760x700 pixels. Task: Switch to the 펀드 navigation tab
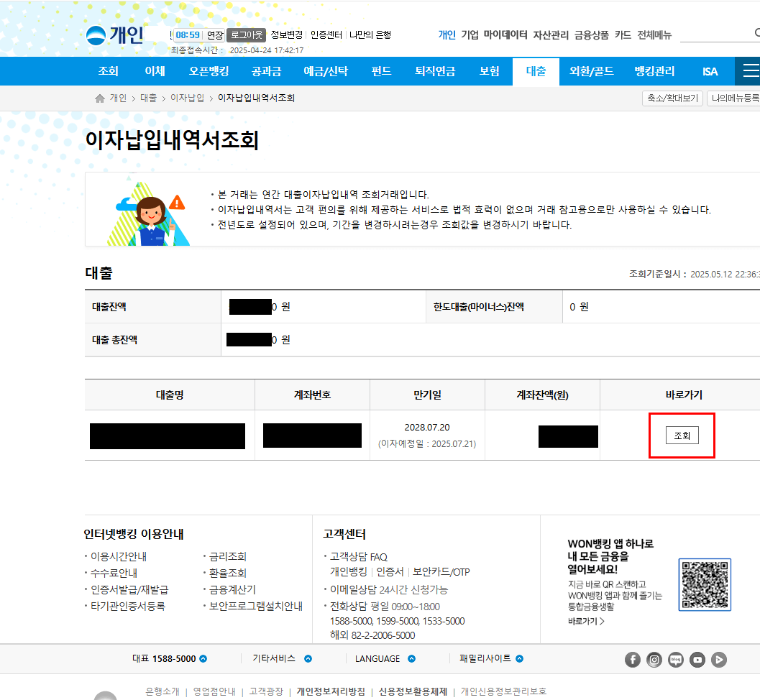tap(380, 71)
